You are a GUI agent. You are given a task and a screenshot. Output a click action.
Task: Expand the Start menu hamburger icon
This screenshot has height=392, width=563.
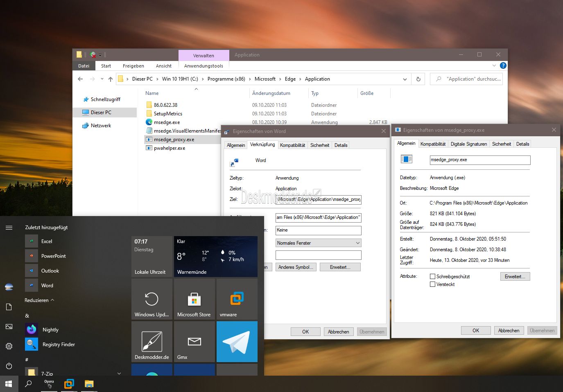[x=9, y=228]
